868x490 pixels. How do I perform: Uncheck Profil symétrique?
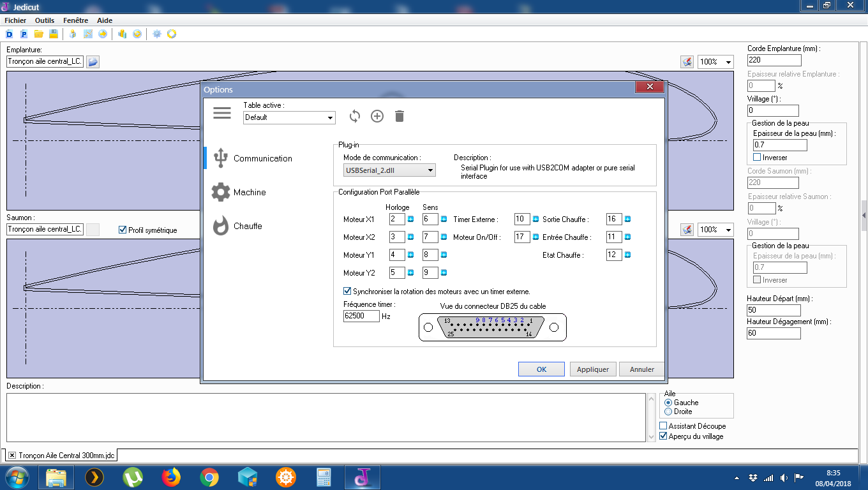tap(123, 230)
